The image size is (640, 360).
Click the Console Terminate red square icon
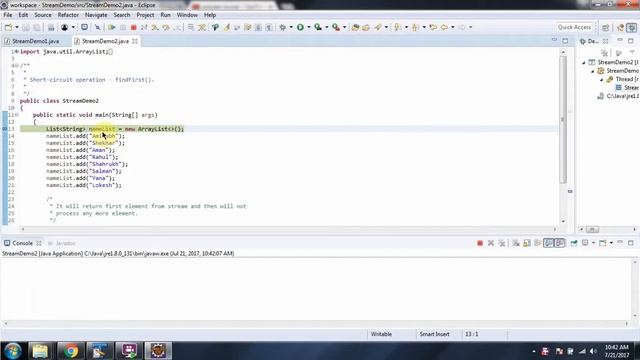[480, 243]
